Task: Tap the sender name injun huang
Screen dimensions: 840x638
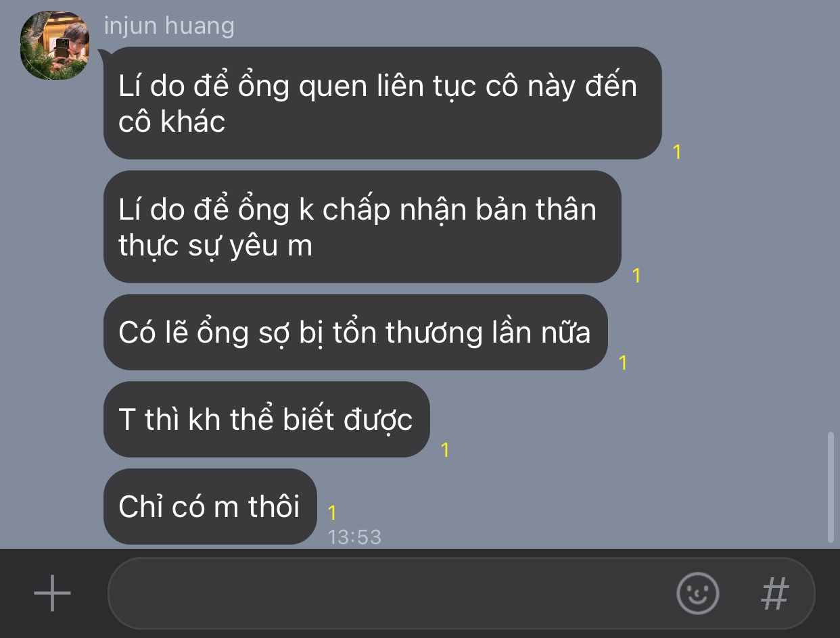Action: coord(169,26)
